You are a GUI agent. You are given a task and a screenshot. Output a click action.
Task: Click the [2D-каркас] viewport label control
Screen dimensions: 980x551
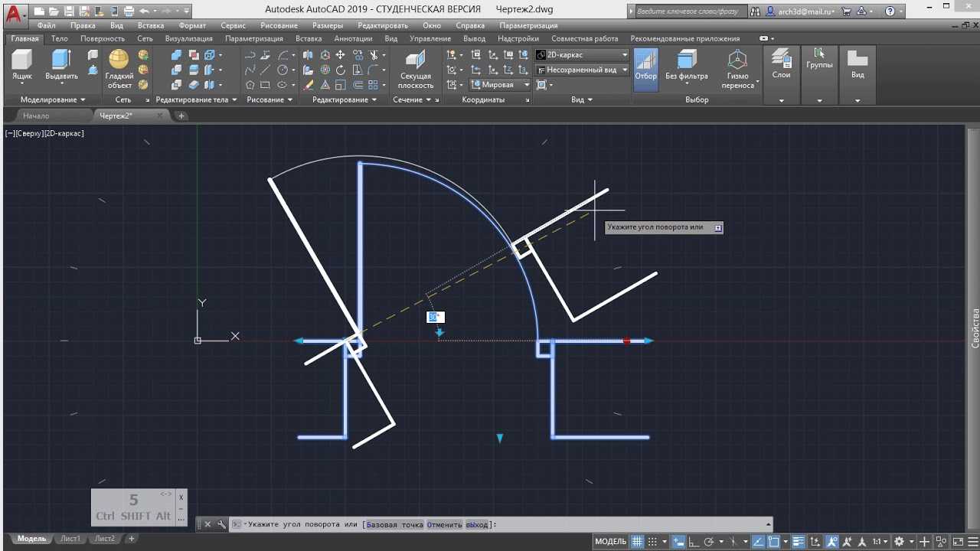64,133
